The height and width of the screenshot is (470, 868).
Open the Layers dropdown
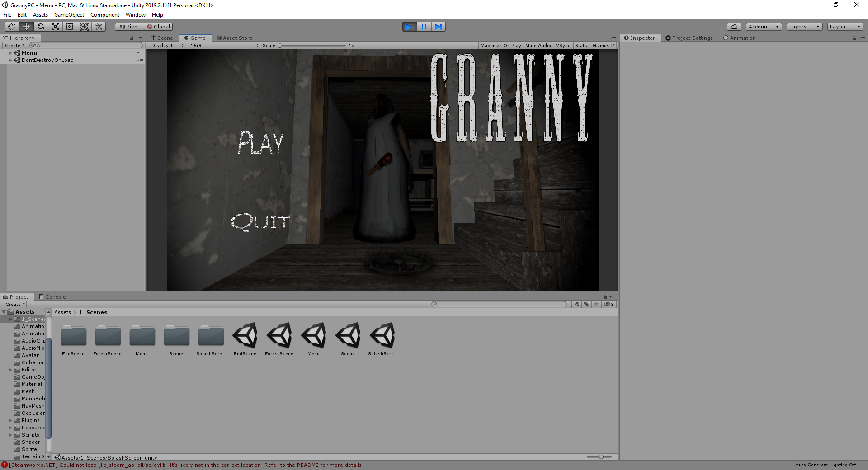pyautogui.click(x=804, y=27)
